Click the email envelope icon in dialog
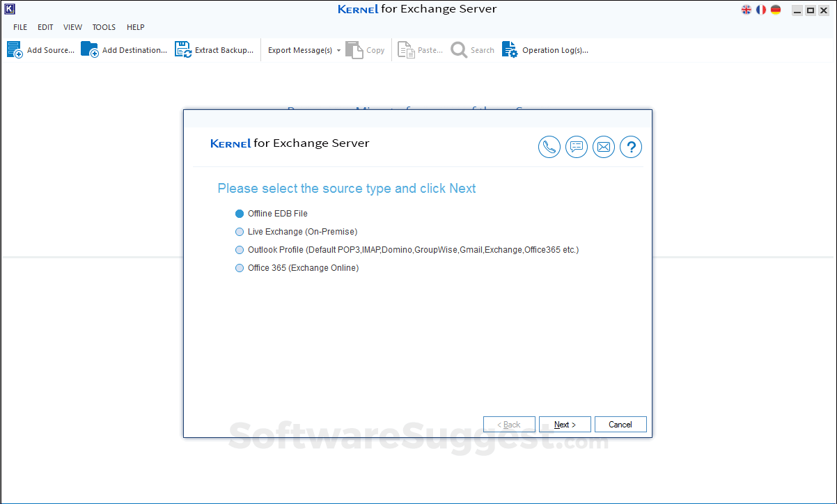Viewport: 837px width, 504px height. 604,147
